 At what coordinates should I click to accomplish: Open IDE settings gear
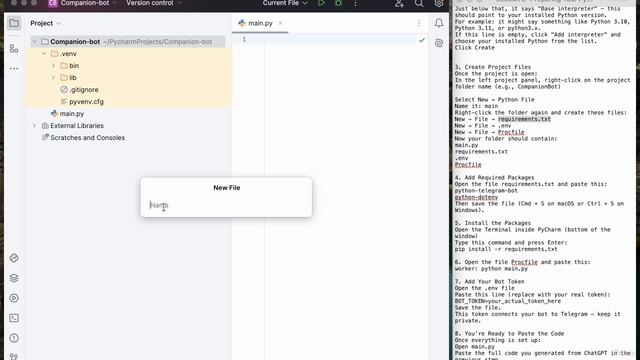(439, 4)
